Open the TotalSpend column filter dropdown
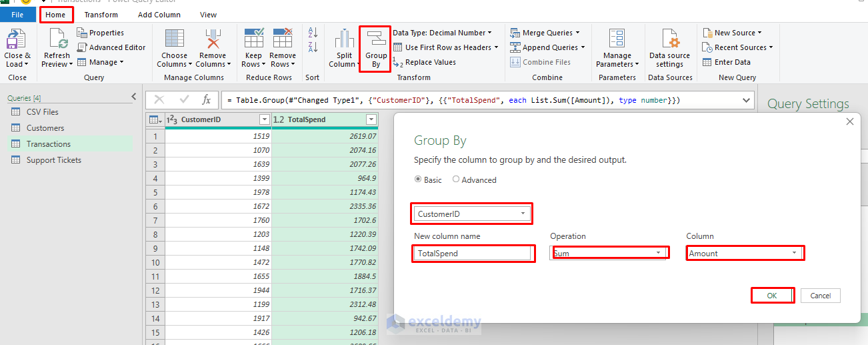Viewport: 868px width, 345px height. point(371,119)
